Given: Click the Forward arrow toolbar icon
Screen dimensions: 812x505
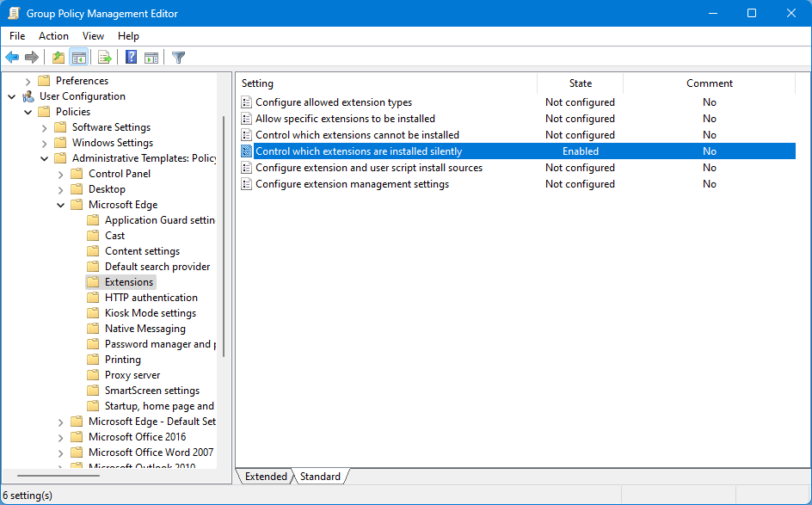Looking at the screenshot, I should [x=32, y=58].
